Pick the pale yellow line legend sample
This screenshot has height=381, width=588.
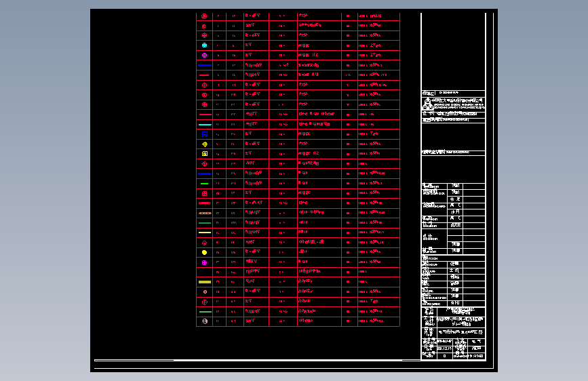tap(205, 233)
